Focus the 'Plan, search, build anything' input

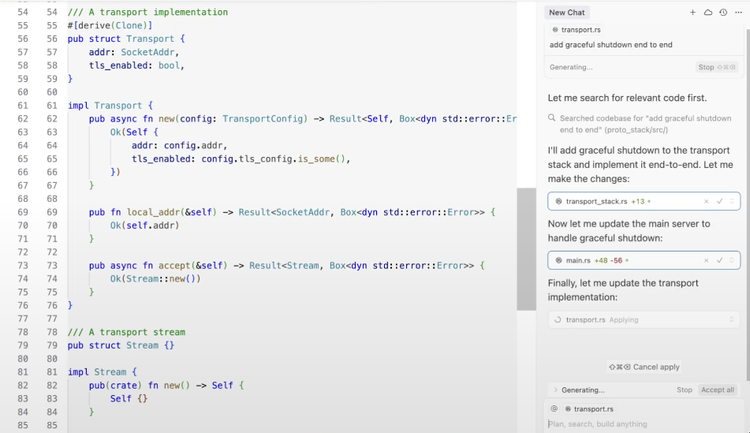[640, 424]
